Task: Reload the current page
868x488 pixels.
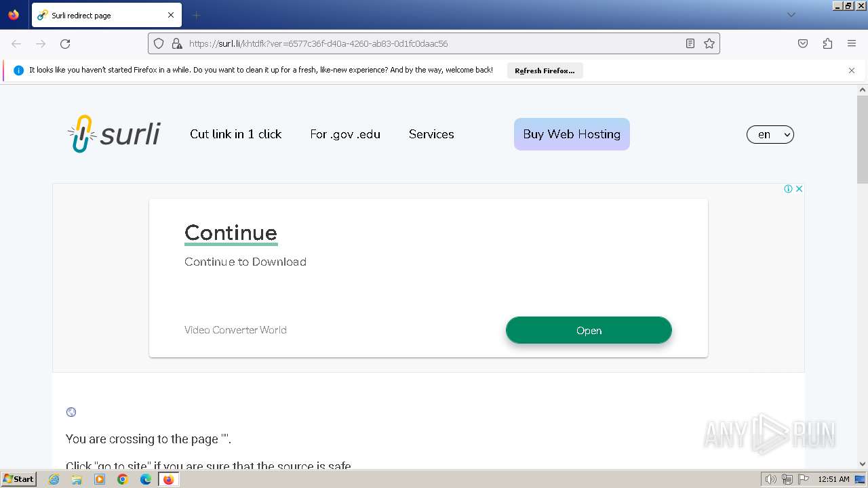Action: tap(65, 43)
